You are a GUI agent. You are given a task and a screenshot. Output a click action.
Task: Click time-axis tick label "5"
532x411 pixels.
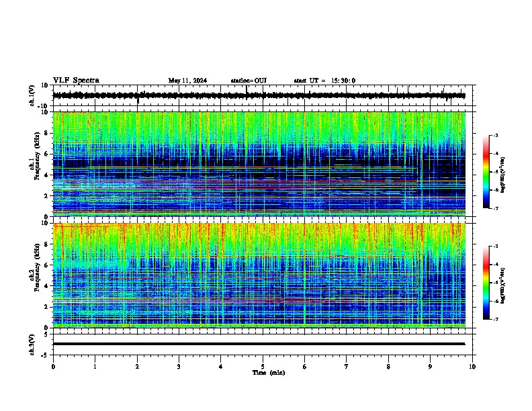click(x=263, y=367)
